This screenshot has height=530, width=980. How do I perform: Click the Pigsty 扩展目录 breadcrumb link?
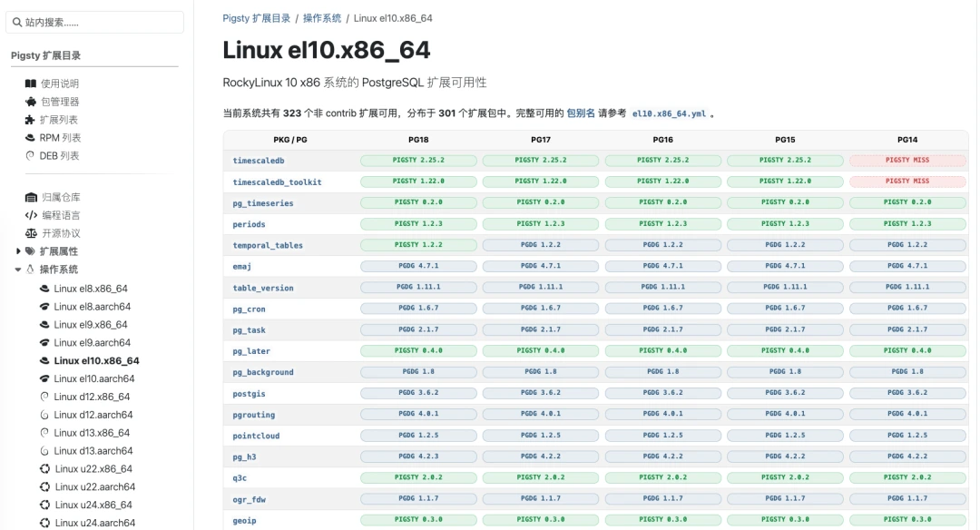pyautogui.click(x=255, y=18)
